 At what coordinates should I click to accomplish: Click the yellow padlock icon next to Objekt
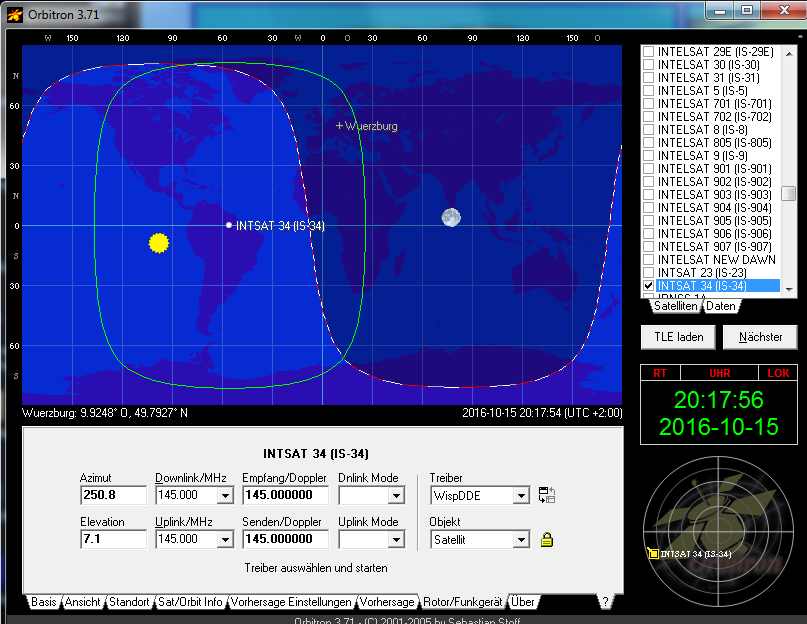(x=546, y=540)
